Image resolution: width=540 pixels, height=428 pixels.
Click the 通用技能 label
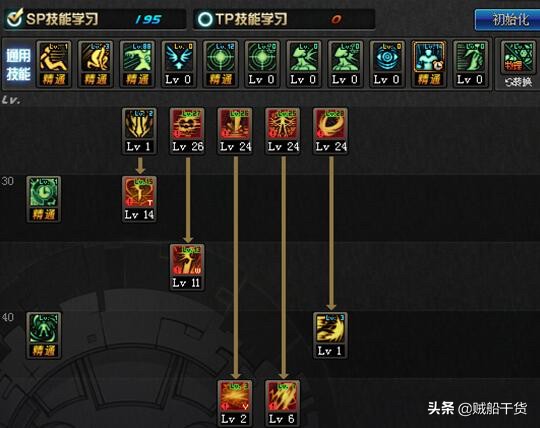(18, 64)
